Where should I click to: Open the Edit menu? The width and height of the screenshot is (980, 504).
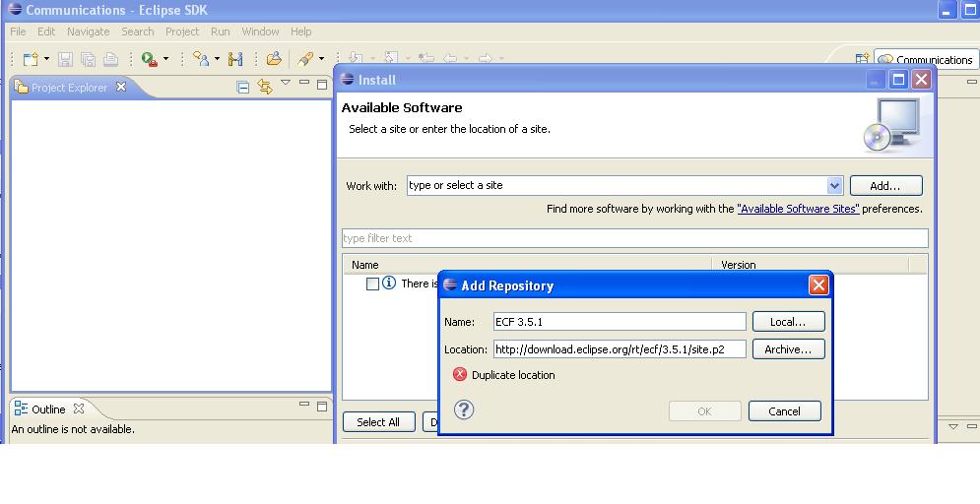[x=46, y=31]
